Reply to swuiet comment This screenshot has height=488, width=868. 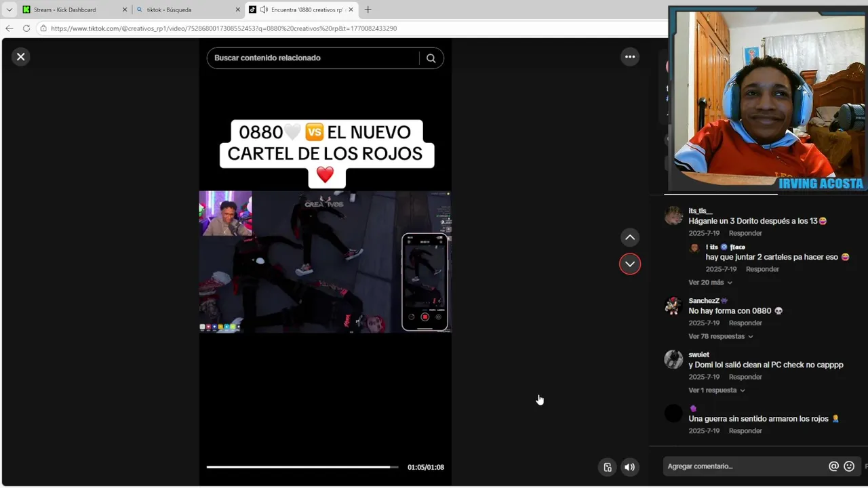[x=745, y=377]
